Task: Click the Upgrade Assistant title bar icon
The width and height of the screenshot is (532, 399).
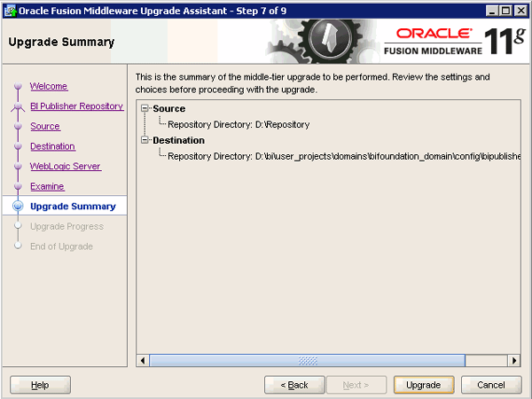Action: click(x=10, y=11)
